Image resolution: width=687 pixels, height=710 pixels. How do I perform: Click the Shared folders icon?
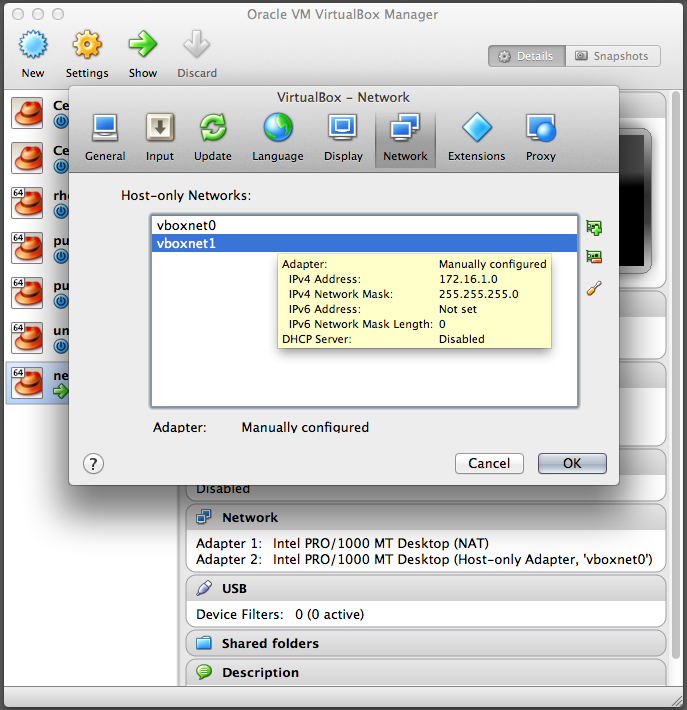204,643
